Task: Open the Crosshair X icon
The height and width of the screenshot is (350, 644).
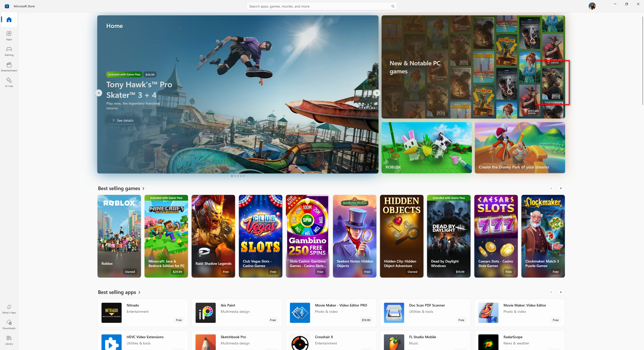Action: 300,342
